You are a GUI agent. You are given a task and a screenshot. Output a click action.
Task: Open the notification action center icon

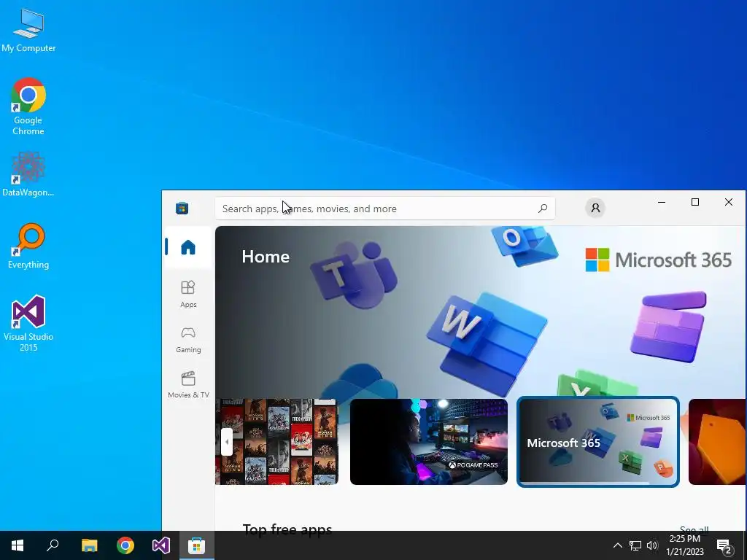tap(724, 545)
